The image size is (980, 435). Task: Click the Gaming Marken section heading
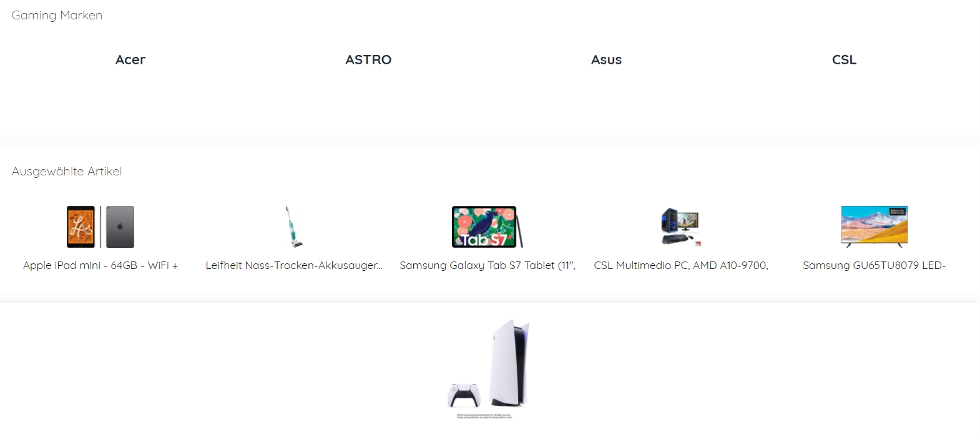coord(57,15)
